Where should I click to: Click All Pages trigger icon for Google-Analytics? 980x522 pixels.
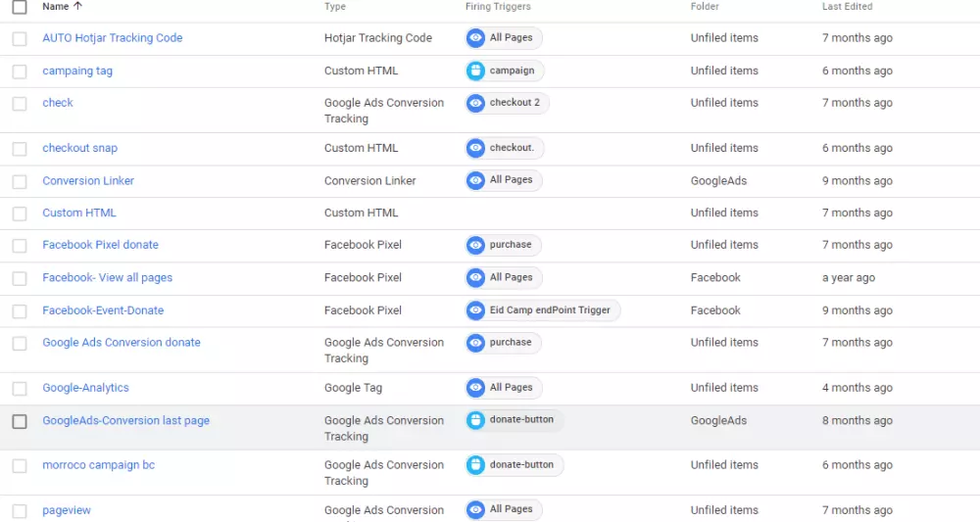[475, 388]
